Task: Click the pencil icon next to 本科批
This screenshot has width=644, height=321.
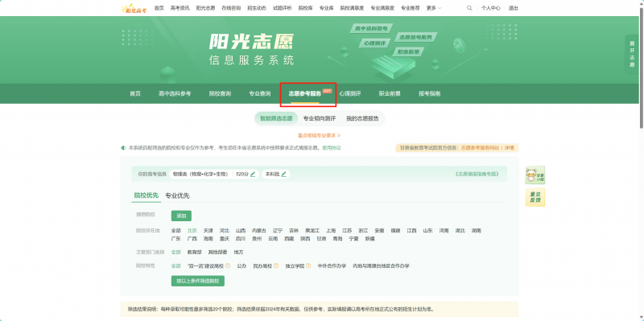Action: [x=284, y=174]
